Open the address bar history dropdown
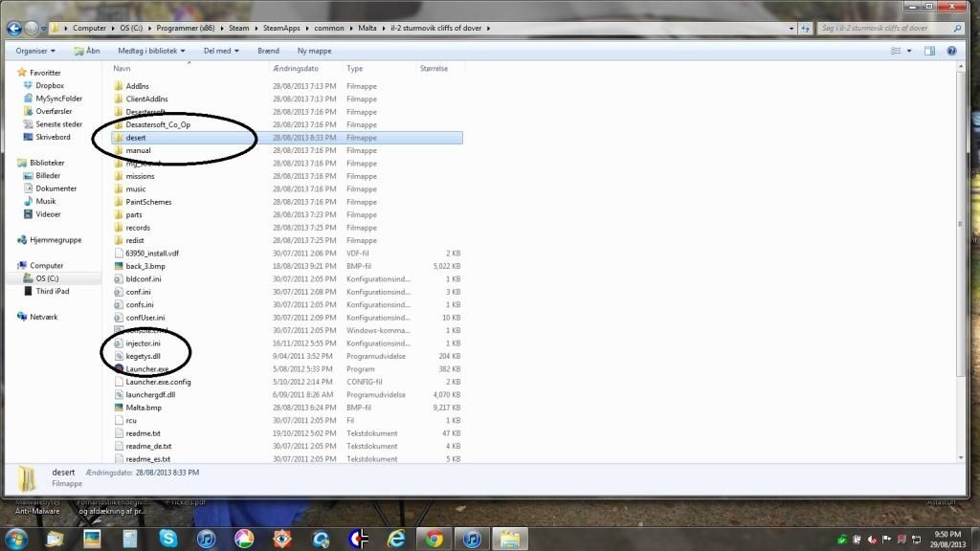This screenshot has width=980, height=551. pos(791,28)
